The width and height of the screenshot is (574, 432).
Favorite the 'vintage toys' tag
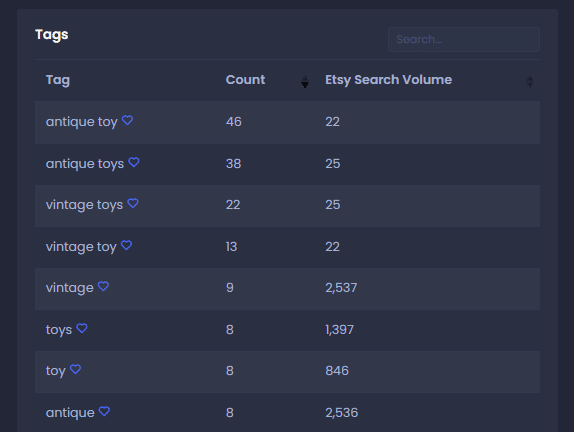coord(133,203)
